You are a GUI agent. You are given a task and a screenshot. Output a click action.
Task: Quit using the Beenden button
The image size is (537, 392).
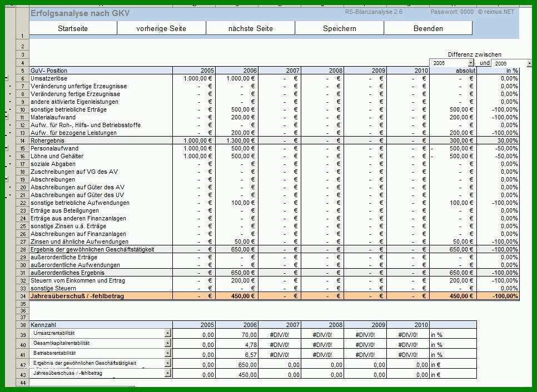[428, 28]
